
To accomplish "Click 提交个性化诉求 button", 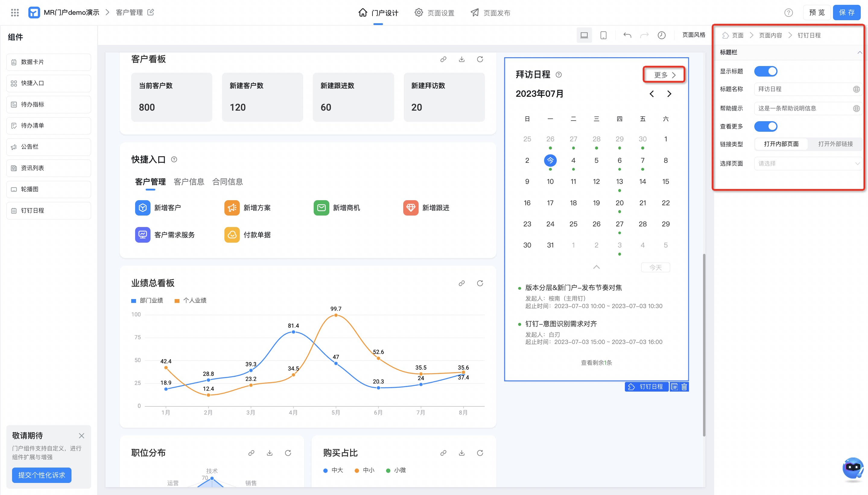I will (42, 475).
